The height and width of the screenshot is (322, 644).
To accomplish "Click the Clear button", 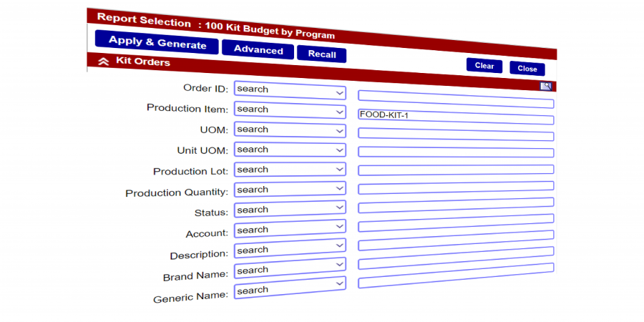I will click(x=484, y=66).
